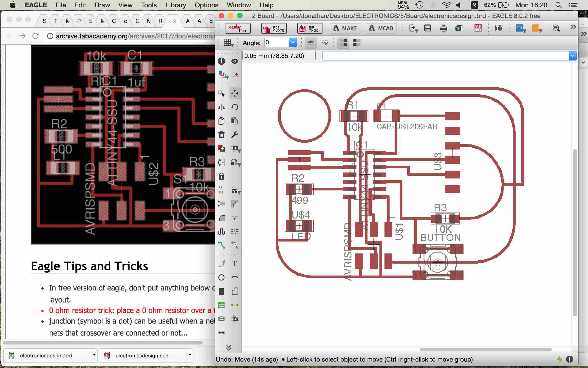Click the MCAD button
Image resolution: width=588 pixels, height=368 pixels.
tap(381, 29)
